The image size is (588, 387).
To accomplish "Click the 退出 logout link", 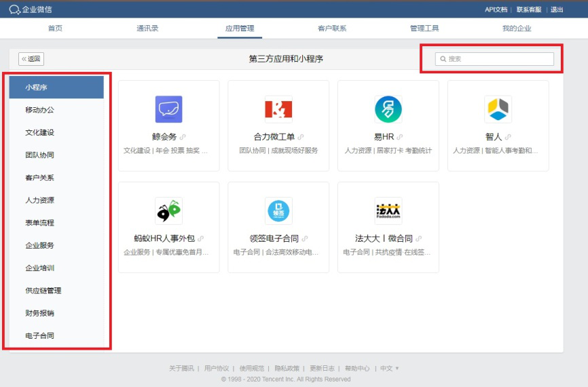I will [x=557, y=10].
